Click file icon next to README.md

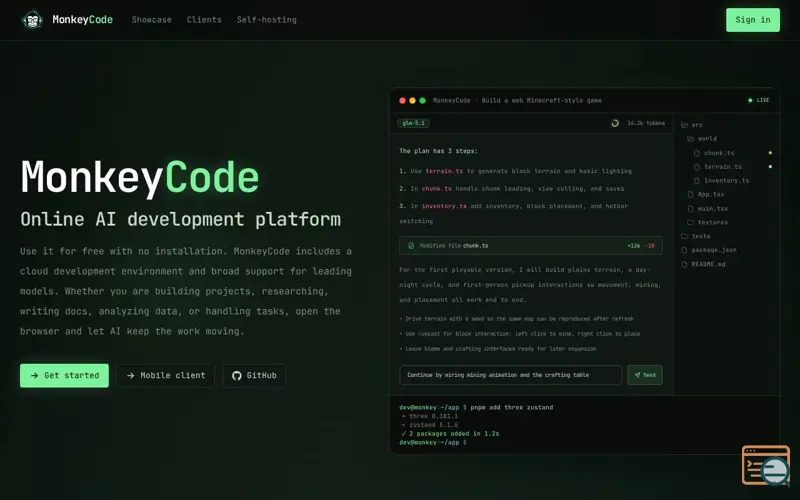(x=684, y=264)
